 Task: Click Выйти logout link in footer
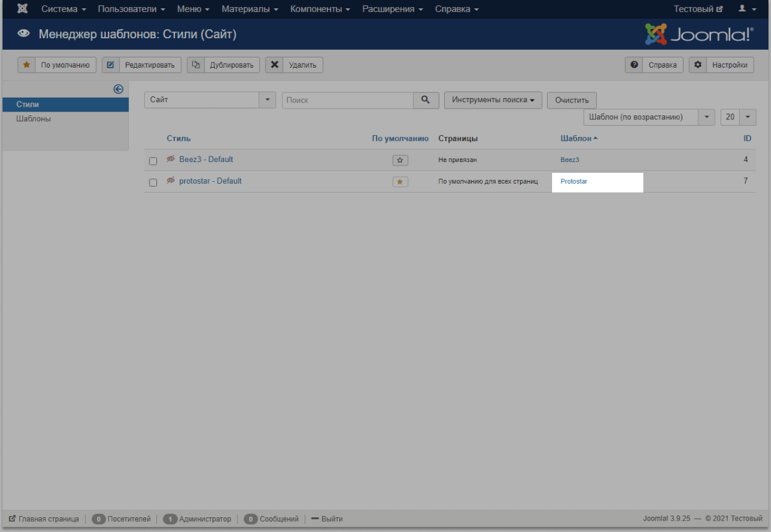click(x=327, y=519)
